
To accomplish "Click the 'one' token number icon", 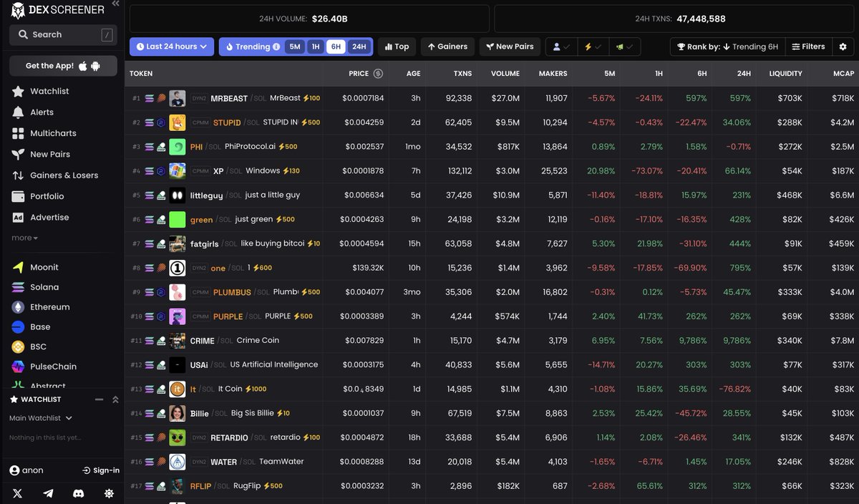I will coord(178,268).
